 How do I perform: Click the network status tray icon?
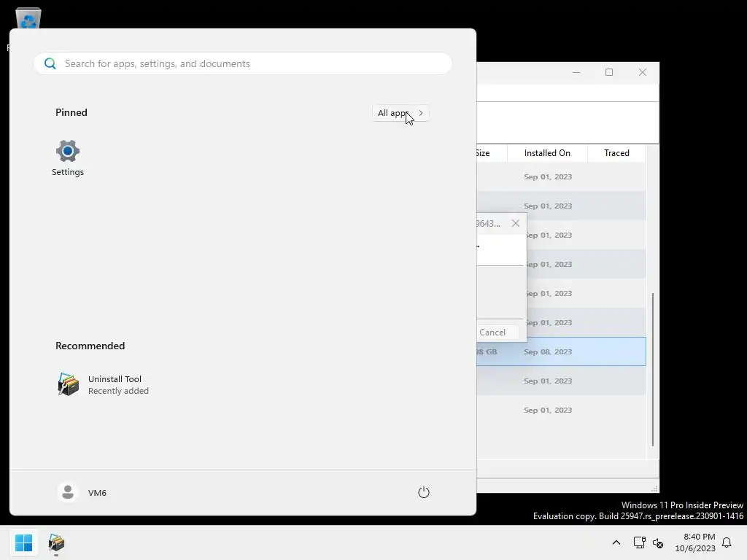(639, 542)
